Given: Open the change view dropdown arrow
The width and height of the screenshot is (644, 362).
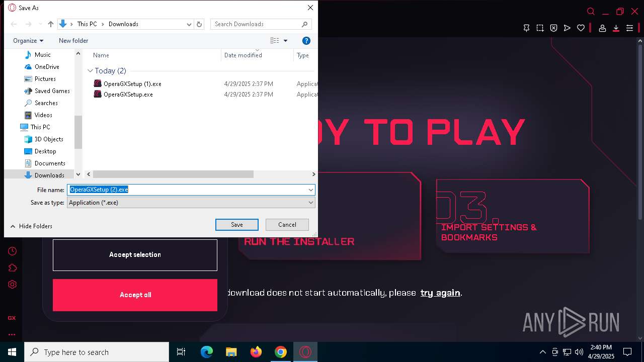Looking at the screenshot, I should point(285,41).
